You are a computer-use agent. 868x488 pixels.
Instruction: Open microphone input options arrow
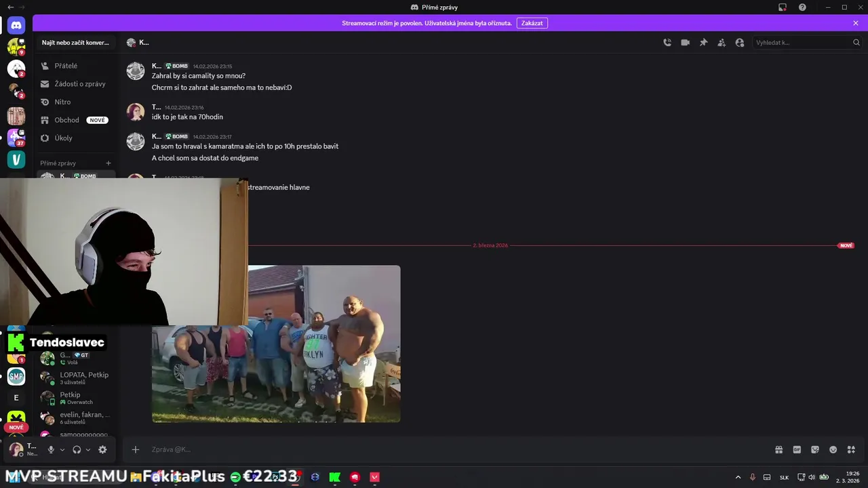(62, 449)
